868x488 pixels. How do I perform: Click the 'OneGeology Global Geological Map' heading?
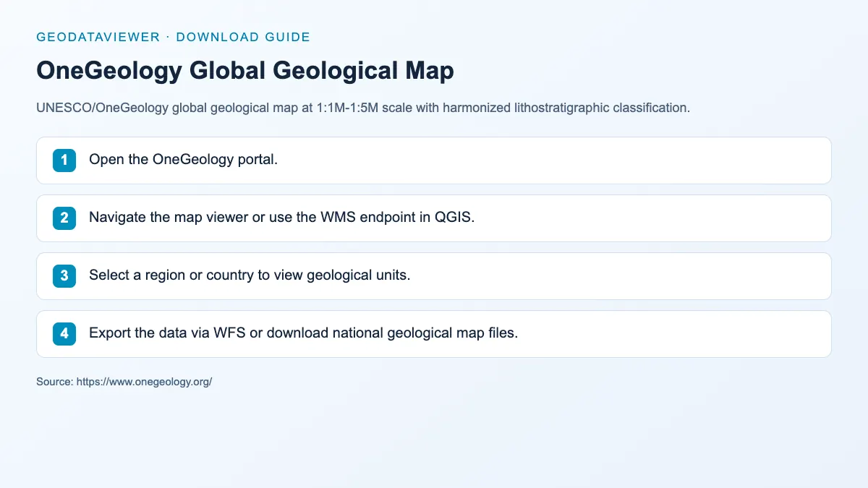[245, 71]
